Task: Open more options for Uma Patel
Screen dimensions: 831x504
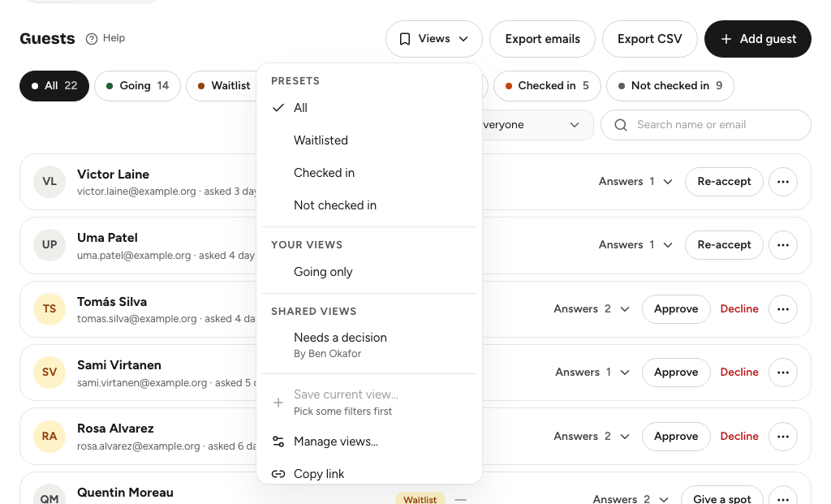Action: [783, 245]
